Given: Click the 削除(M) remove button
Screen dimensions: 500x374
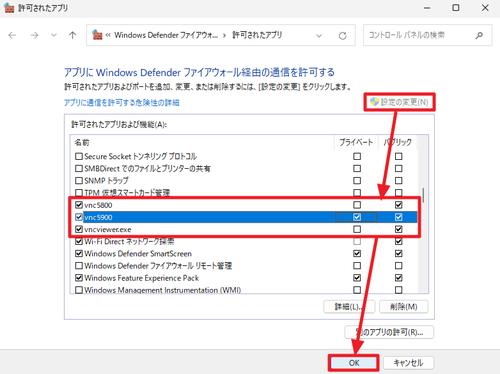Looking at the screenshot, I should (404, 307).
